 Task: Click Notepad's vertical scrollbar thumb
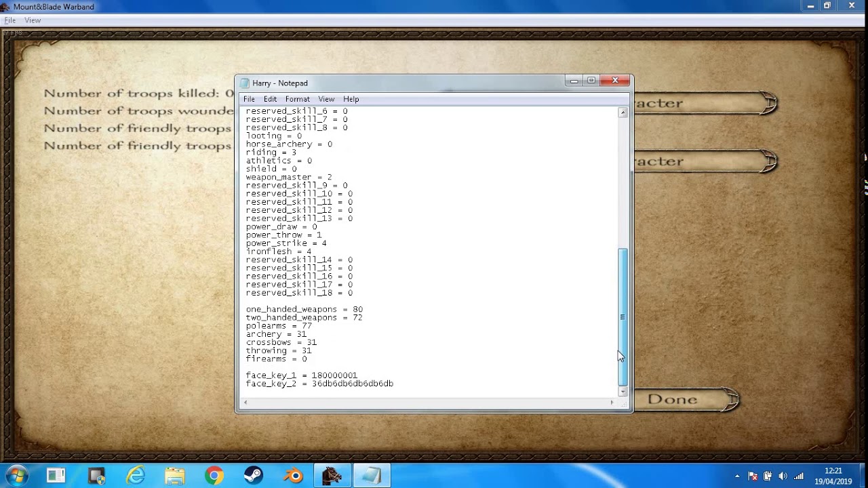tap(623, 317)
